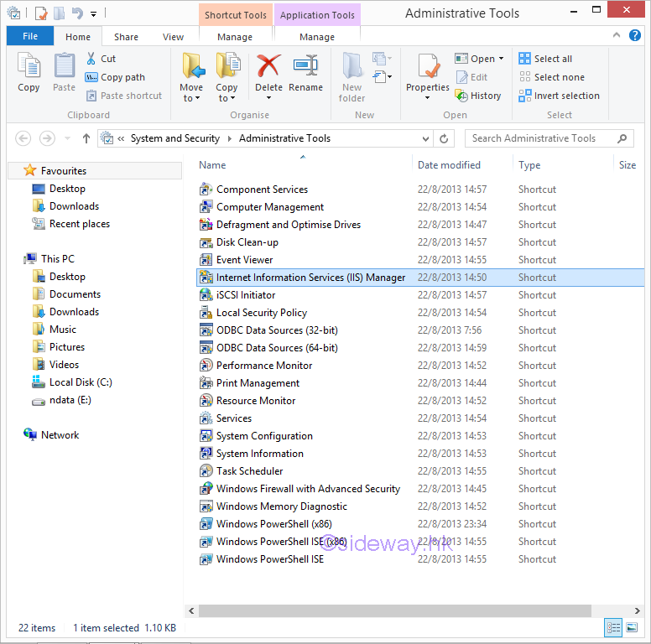Click the Up arrow navigation icon

coord(86,138)
